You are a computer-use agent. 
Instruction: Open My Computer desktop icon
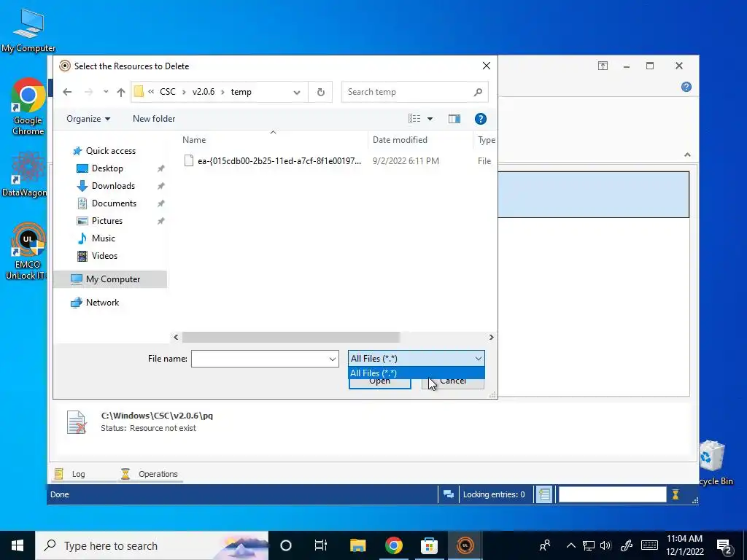tap(28, 30)
